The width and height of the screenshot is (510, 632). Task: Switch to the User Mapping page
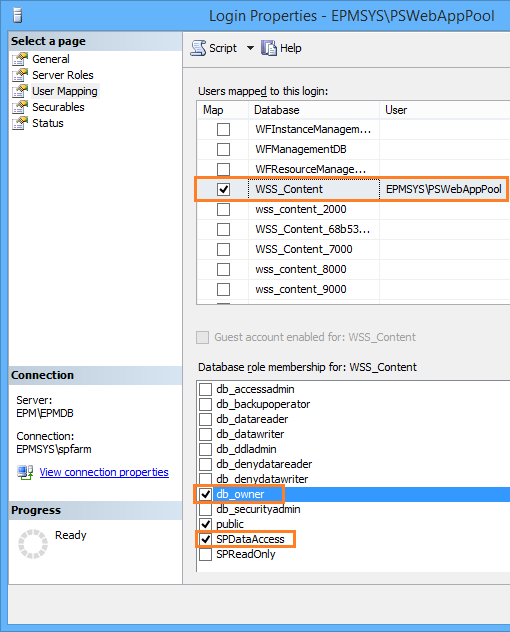65,91
